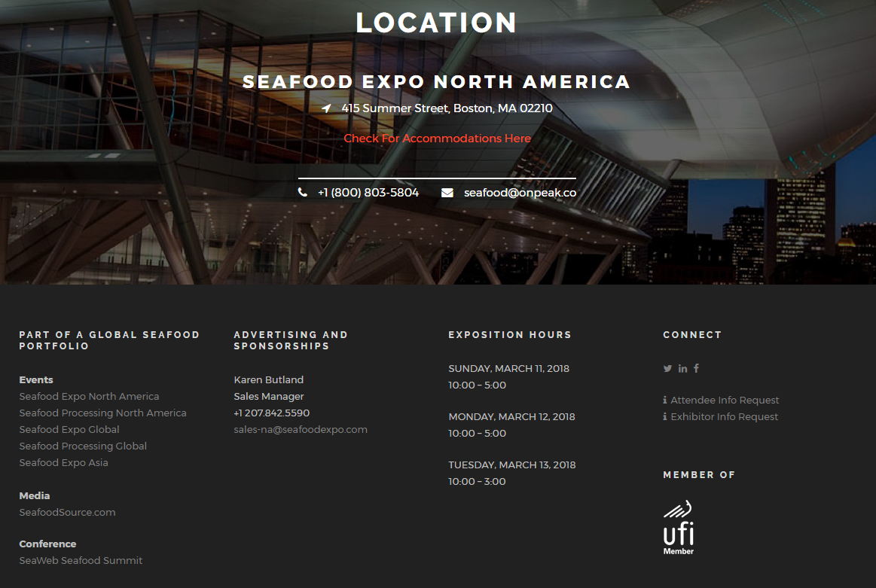This screenshot has height=588, width=876.
Task: Click the Connect heading
Action: (692, 335)
